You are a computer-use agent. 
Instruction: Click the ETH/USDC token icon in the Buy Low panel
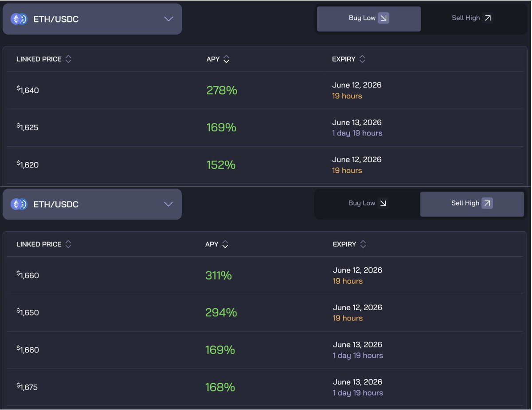click(19, 19)
